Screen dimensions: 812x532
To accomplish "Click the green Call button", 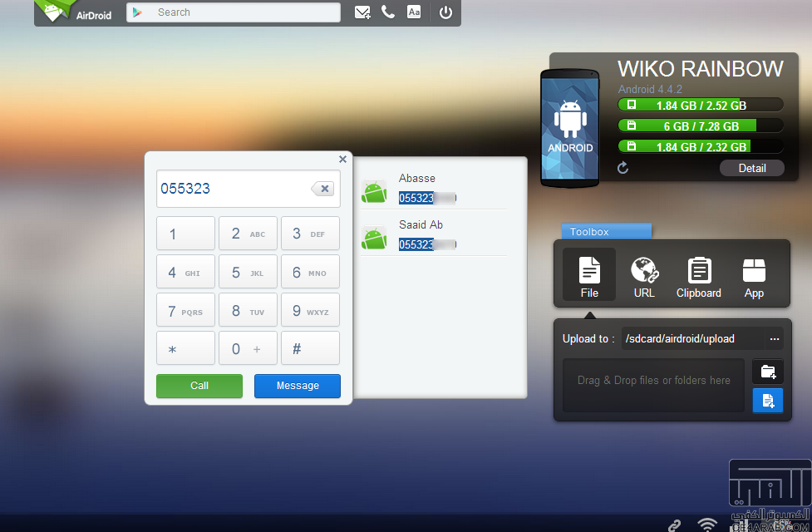I will pos(199,386).
